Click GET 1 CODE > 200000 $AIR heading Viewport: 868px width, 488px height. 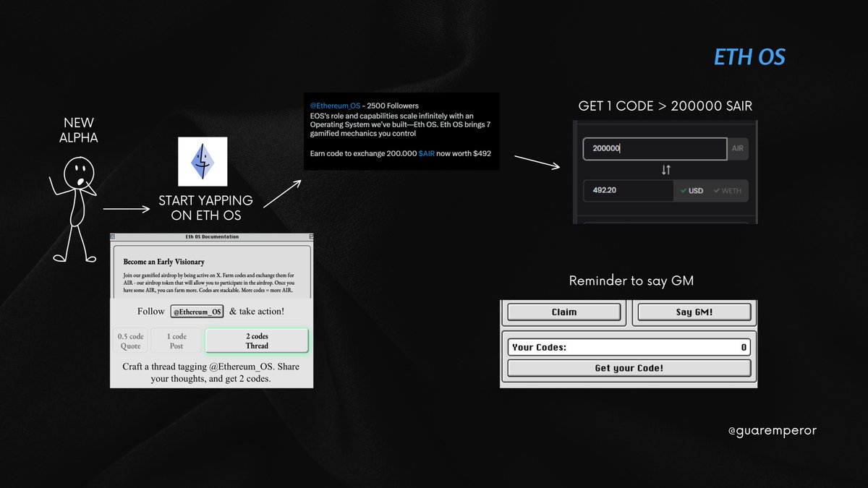point(665,106)
